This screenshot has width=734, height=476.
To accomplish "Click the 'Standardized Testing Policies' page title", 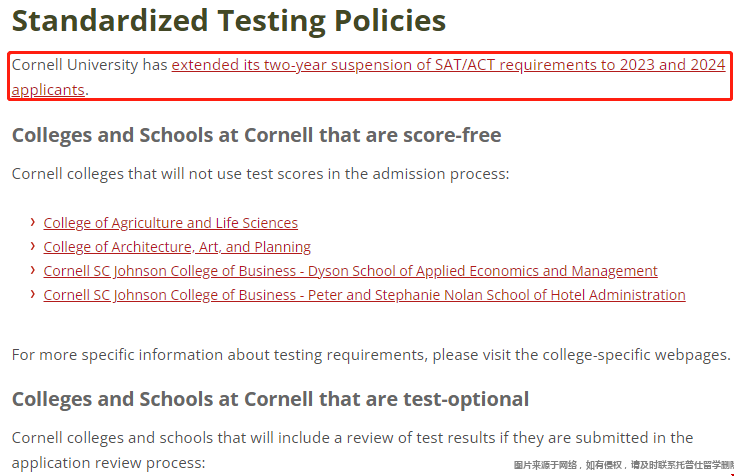I will [x=229, y=21].
